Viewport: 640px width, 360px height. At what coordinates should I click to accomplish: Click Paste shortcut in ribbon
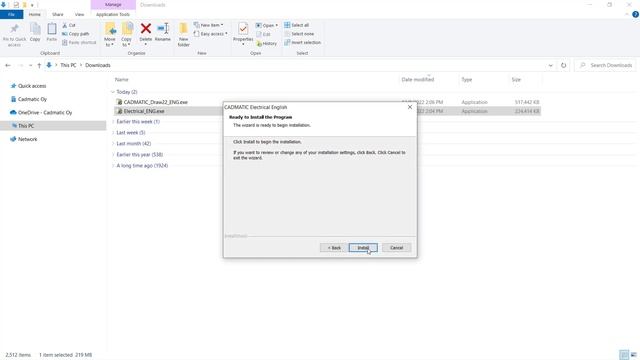[x=79, y=42]
